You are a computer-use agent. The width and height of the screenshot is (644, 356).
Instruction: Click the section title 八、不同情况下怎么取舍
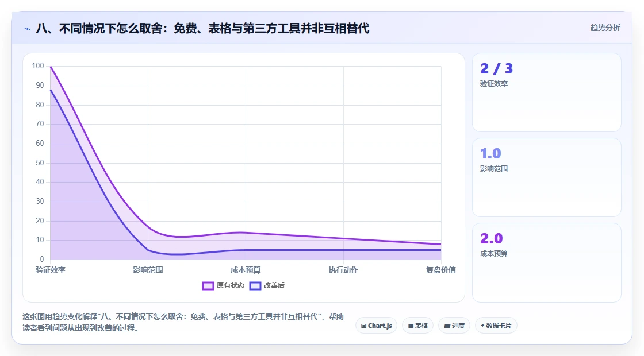point(202,28)
